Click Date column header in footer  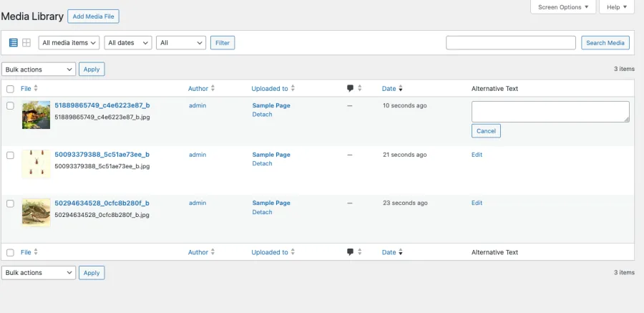pyautogui.click(x=389, y=252)
